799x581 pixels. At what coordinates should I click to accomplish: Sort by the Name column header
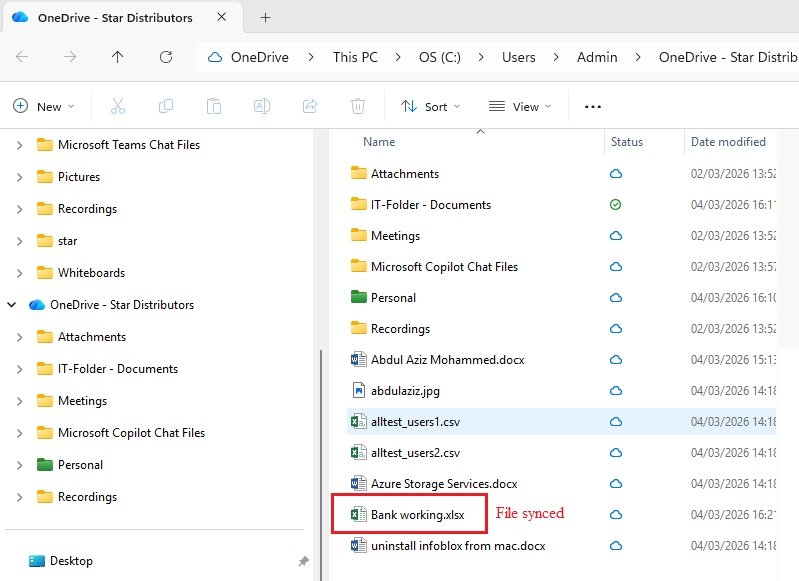[379, 142]
